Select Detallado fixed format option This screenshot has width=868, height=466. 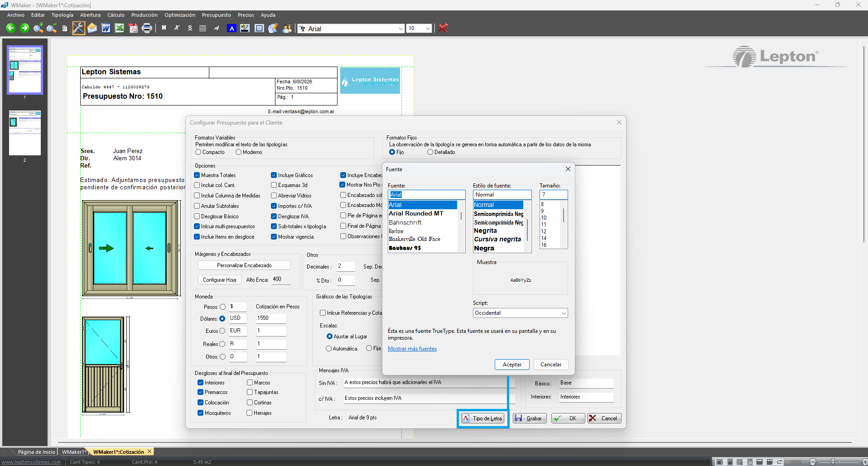click(x=430, y=152)
